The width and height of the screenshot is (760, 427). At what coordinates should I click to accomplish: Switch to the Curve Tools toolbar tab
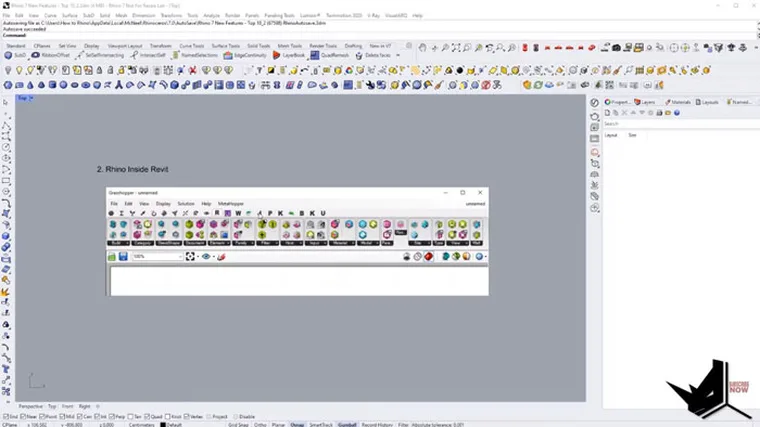pyautogui.click(x=191, y=46)
